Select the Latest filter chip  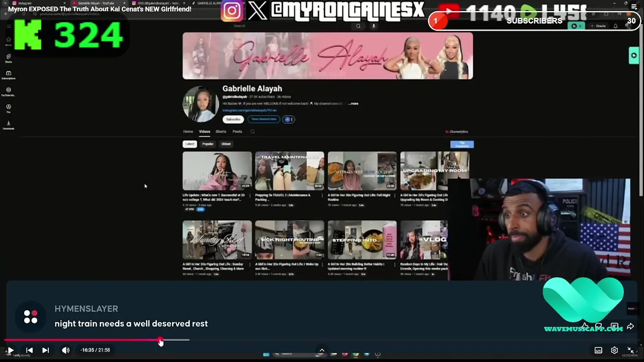click(x=190, y=144)
